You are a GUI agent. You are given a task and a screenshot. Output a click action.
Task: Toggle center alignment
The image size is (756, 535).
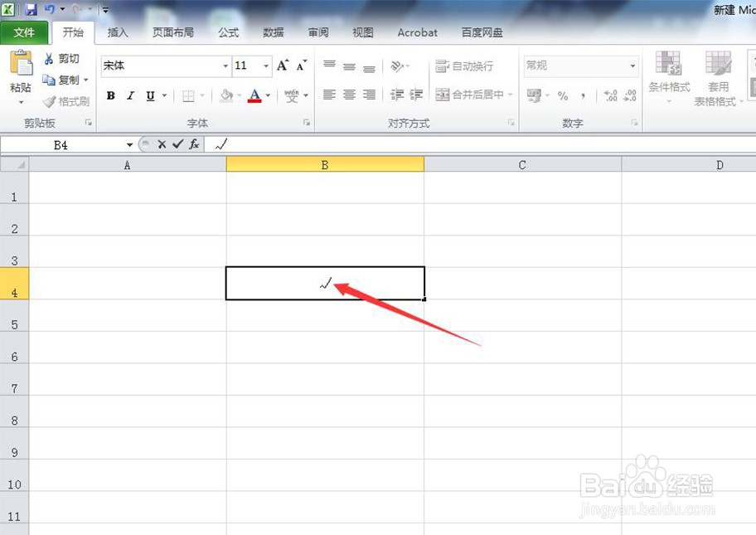pos(348,95)
